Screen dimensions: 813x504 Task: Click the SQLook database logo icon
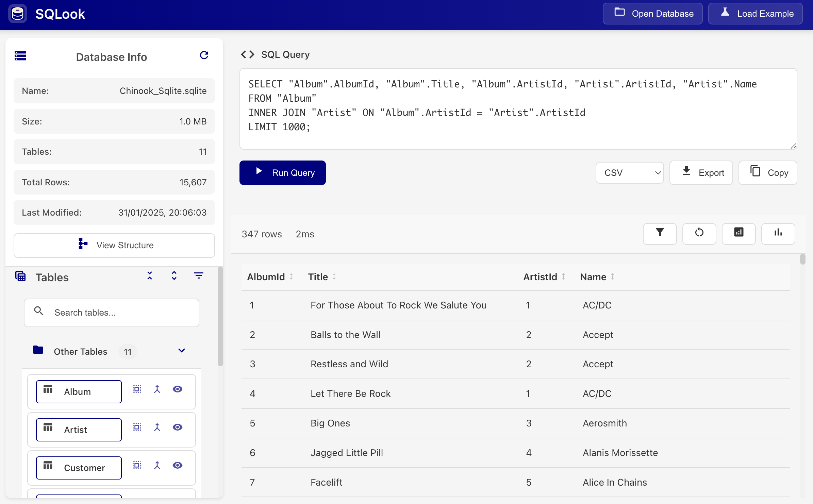point(18,14)
